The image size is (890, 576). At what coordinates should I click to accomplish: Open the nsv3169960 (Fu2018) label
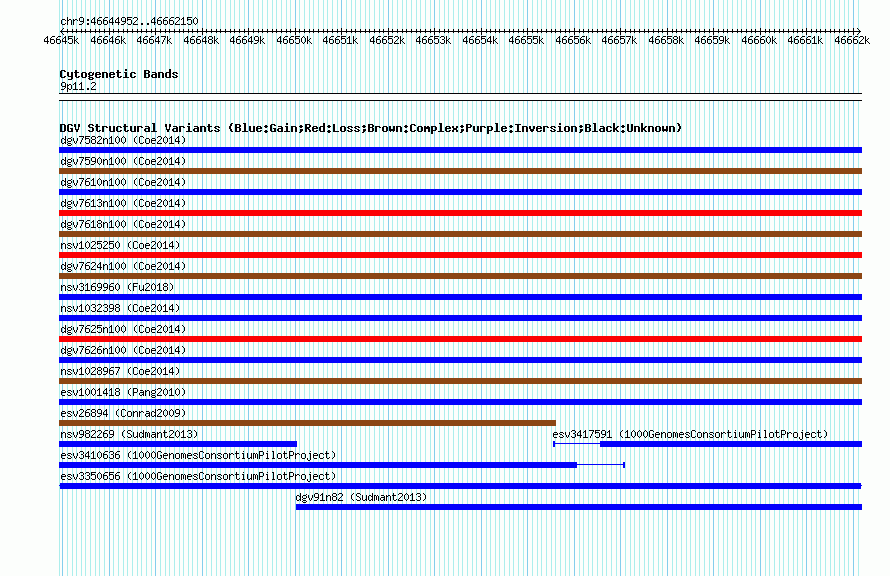(117, 287)
